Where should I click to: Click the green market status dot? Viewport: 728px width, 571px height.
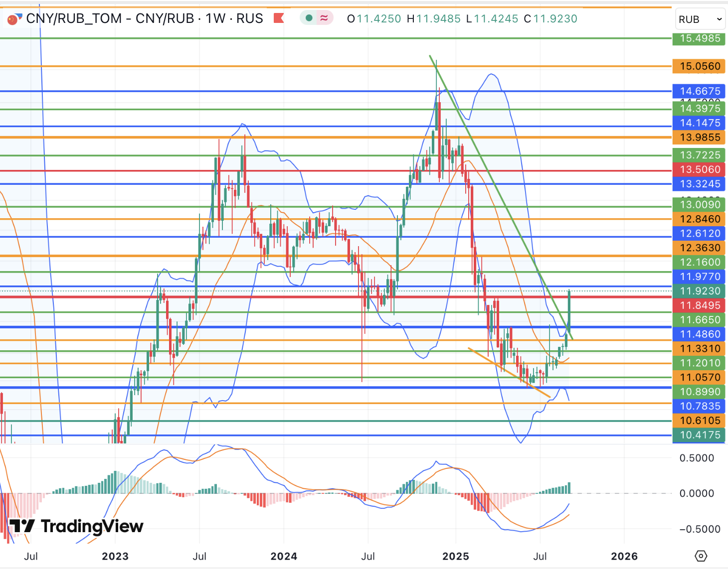[309, 18]
